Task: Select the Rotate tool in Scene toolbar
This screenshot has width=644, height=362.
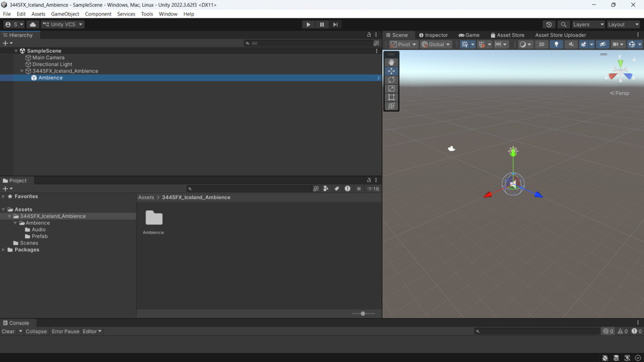Action: [x=391, y=80]
